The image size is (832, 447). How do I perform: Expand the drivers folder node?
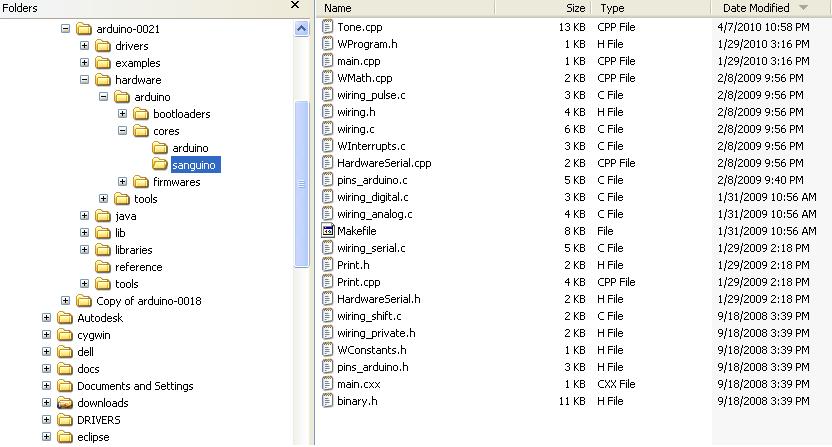(84, 46)
